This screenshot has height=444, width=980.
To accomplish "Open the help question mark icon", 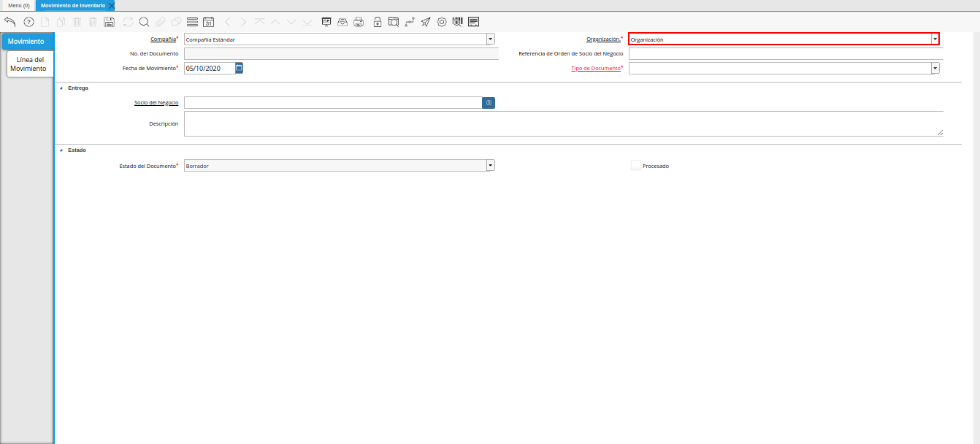I will coord(29,22).
